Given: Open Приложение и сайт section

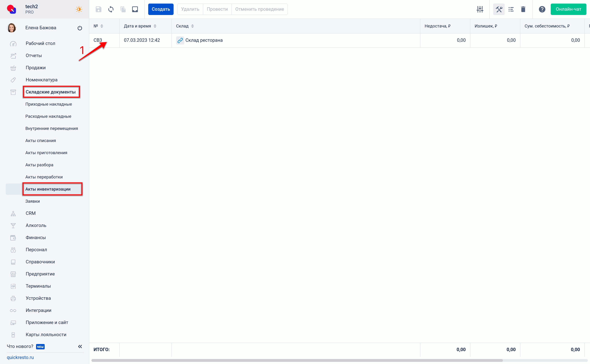Looking at the screenshot, I should coord(47,323).
